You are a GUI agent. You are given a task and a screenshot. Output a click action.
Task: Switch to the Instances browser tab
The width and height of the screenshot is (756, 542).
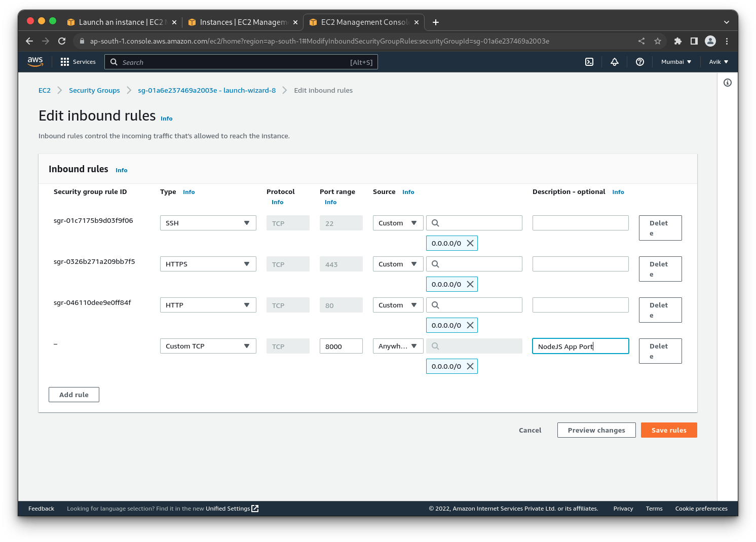pos(242,22)
